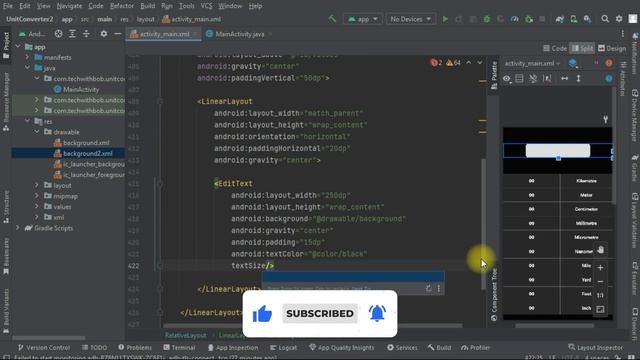
Task: Go to previous highlighted error arrow
Action: click(x=469, y=62)
